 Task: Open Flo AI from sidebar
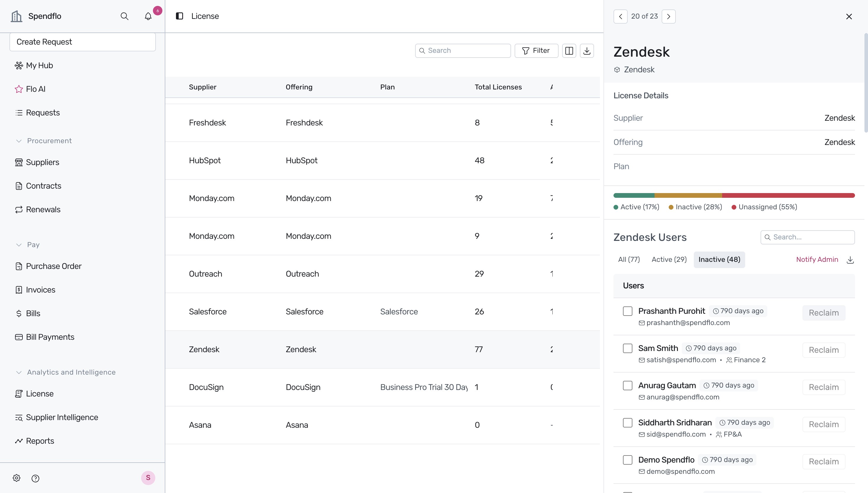30,89
